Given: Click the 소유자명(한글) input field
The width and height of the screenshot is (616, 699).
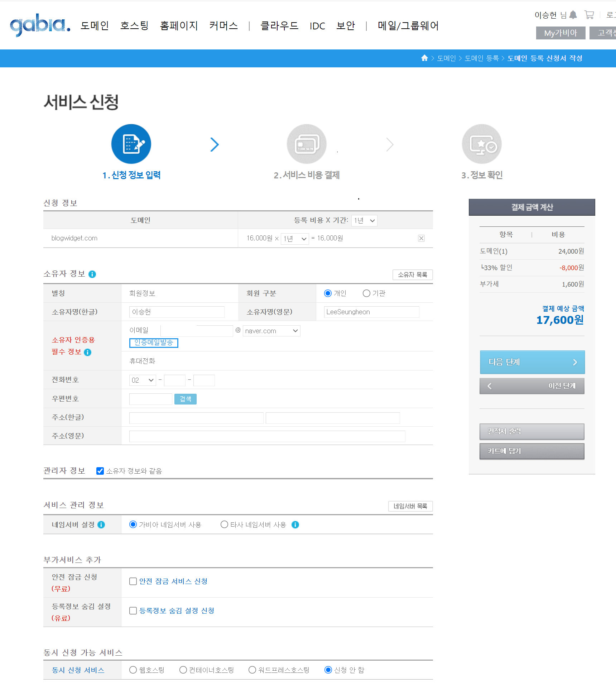Looking at the screenshot, I should [x=177, y=312].
